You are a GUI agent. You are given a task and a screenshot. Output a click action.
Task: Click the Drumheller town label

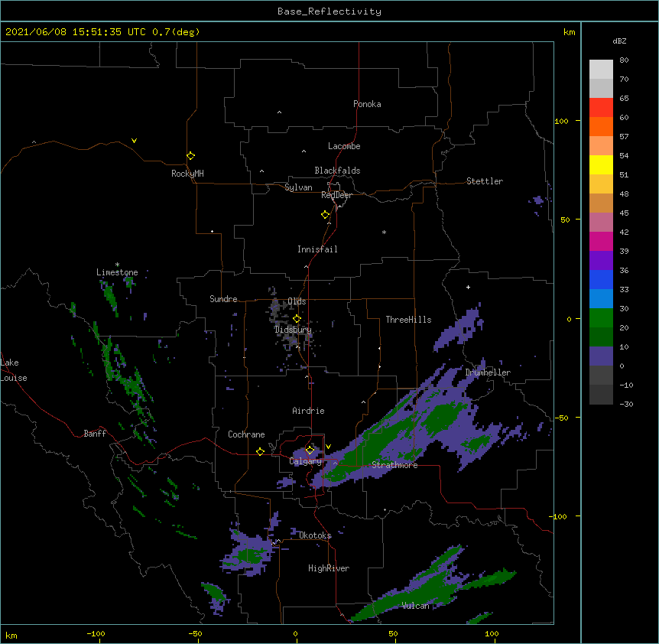488,372
